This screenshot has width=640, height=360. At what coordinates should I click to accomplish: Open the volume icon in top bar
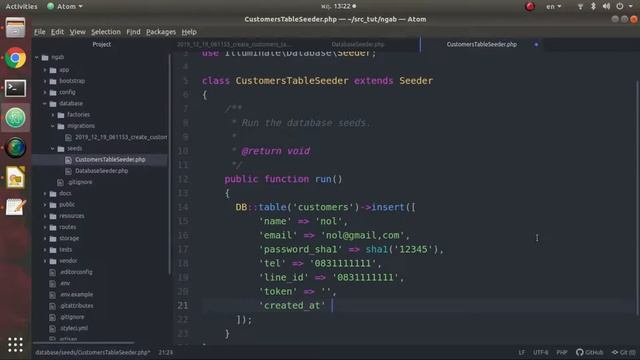tap(607, 7)
